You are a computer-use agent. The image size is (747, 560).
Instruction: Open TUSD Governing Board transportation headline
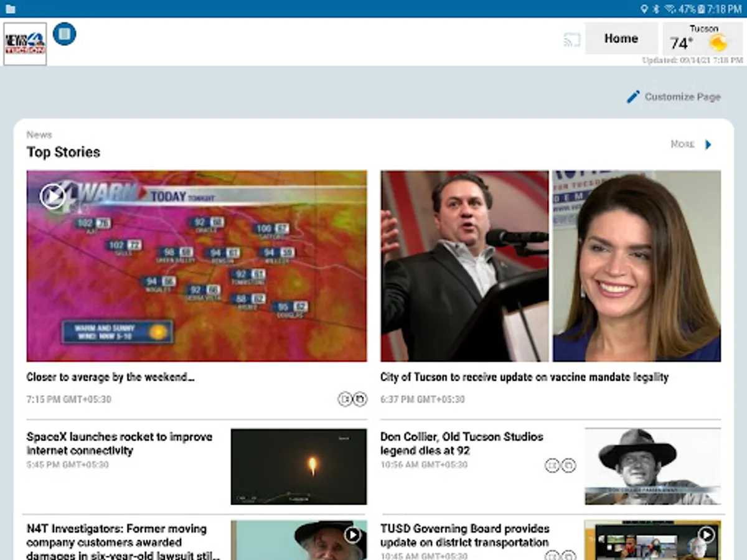click(465, 535)
